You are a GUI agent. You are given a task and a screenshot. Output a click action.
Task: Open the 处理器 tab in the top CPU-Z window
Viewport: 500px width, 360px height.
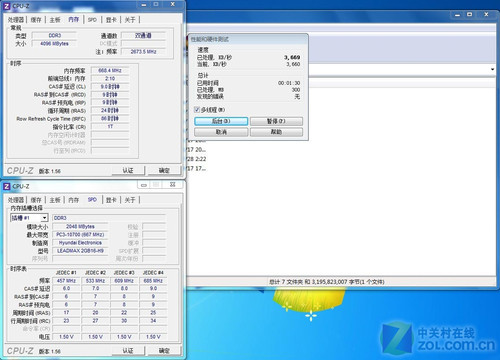click(x=16, y=20)
